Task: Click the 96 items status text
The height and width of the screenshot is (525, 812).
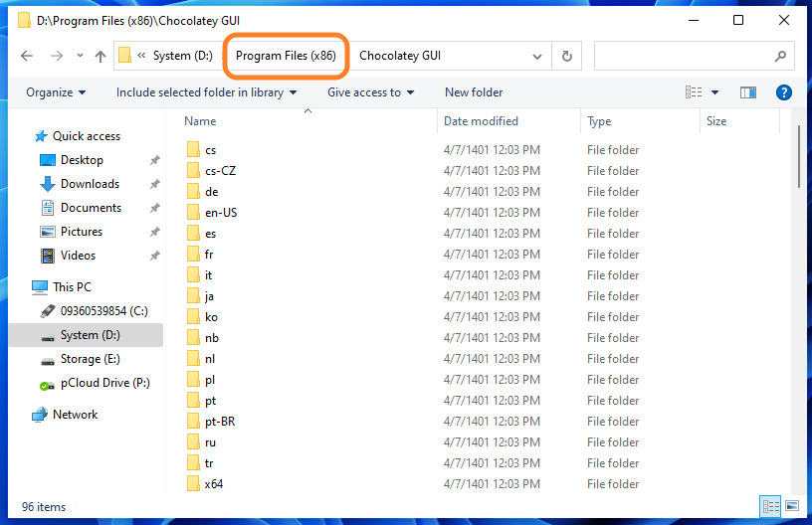Action: (44, 507)
